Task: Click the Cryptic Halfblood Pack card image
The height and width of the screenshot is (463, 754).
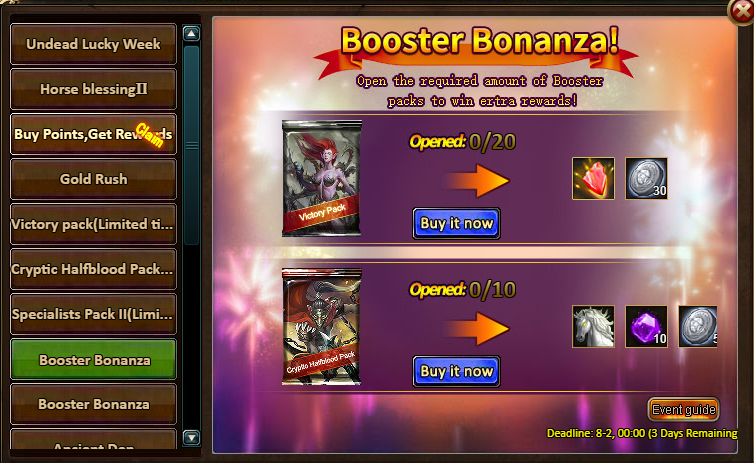Action: click(x=322, y=326)
